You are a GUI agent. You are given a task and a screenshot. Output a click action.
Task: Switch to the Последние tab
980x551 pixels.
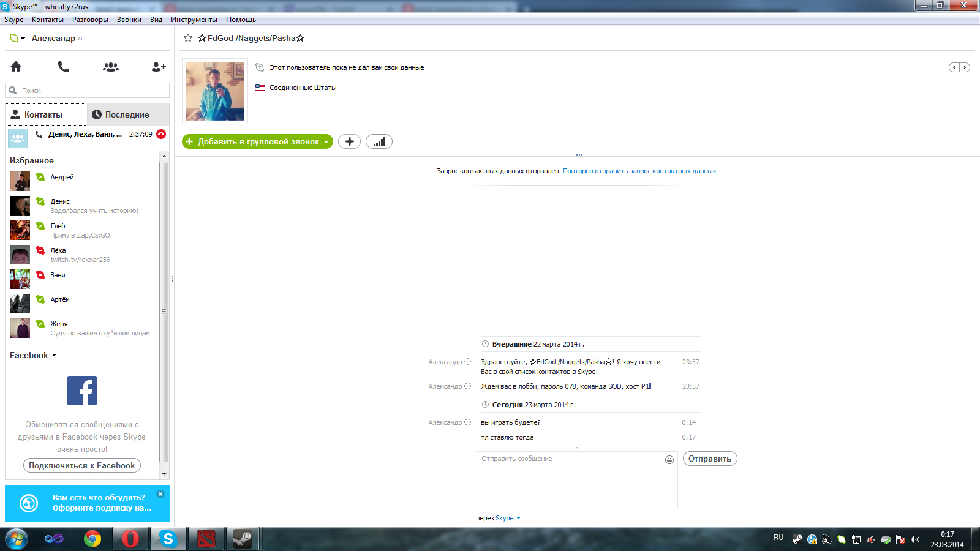pyautogui.click(x=128, y=114)
